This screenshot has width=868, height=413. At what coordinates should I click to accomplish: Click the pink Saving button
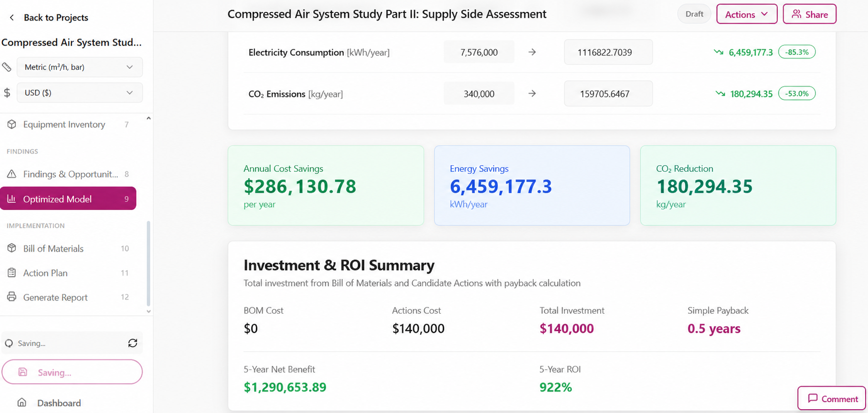click(x=72, y=372)
